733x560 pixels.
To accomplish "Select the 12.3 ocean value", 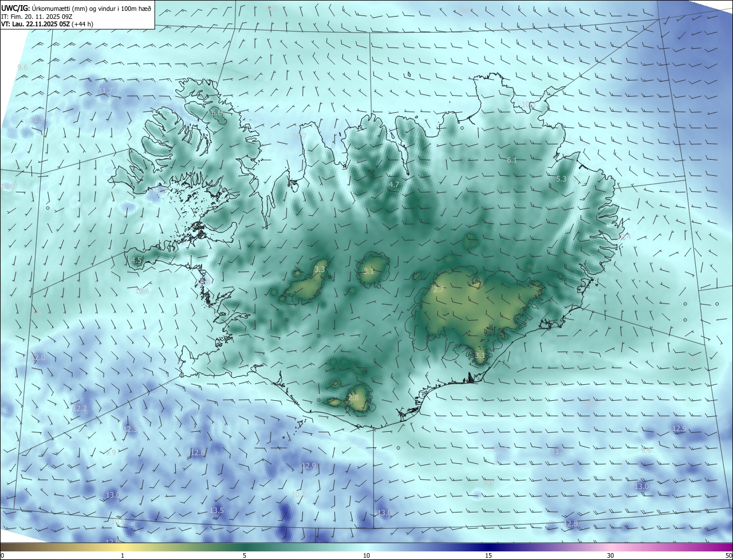I will [131, 429].
